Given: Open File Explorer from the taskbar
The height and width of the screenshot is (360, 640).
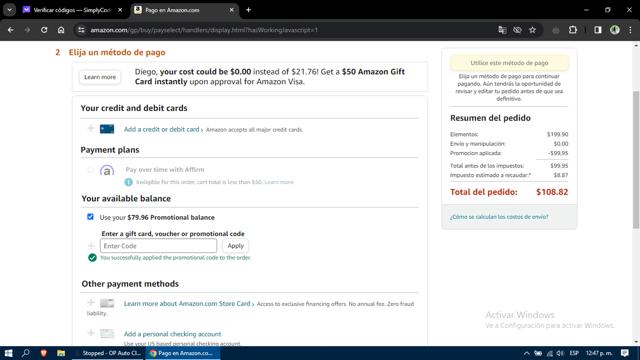Looking at the screenshot, I should coord(61,353).
